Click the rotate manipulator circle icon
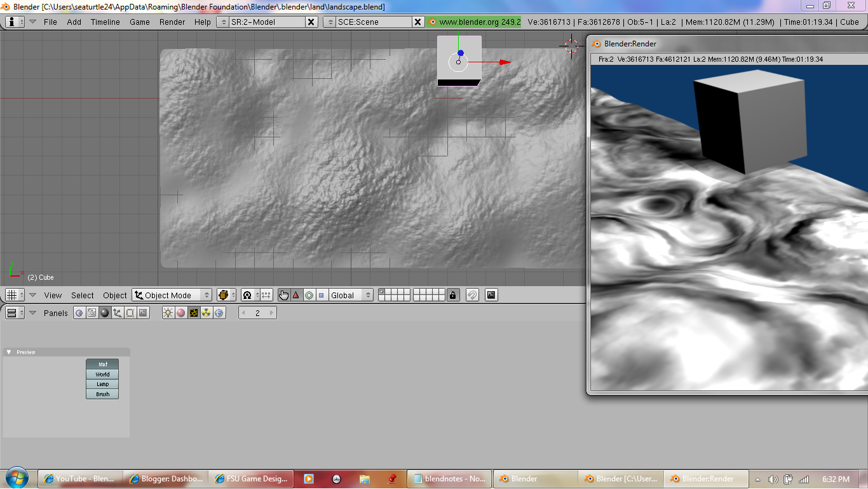868x489 pixels. [x=309, y=295]
